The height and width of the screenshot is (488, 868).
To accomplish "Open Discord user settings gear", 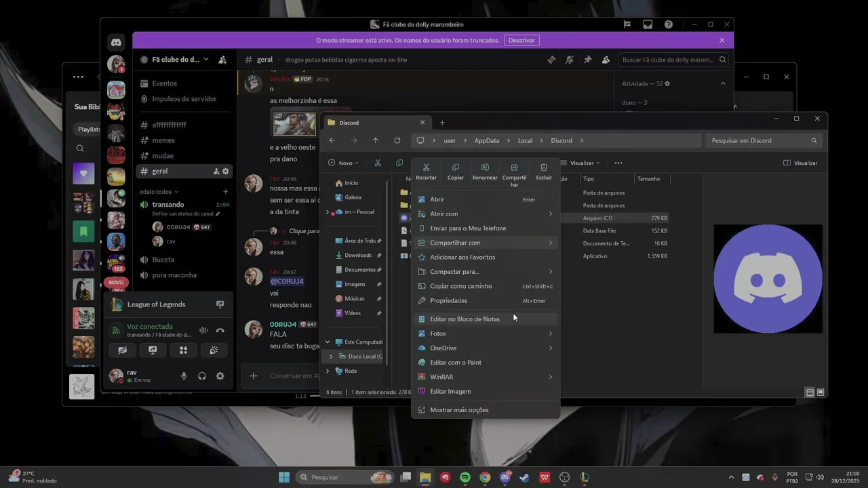I will pyautogui.click(x=220, y=376).
